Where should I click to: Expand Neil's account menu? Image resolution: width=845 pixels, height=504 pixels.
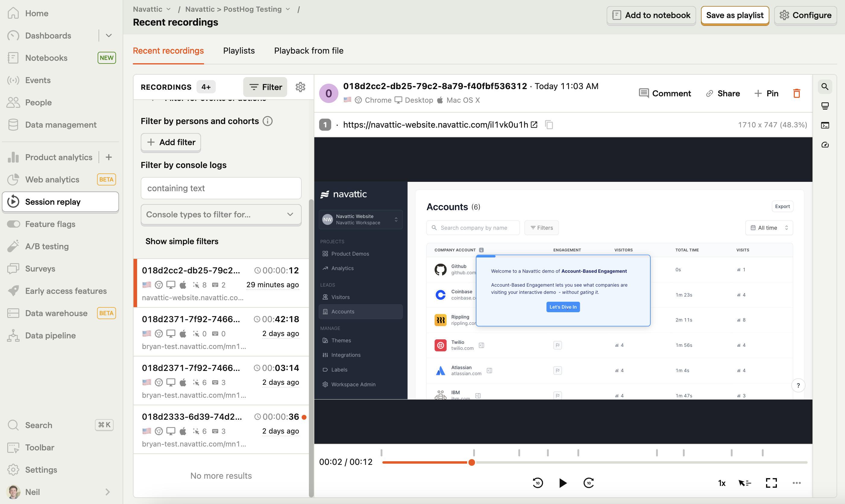point(61,492)
